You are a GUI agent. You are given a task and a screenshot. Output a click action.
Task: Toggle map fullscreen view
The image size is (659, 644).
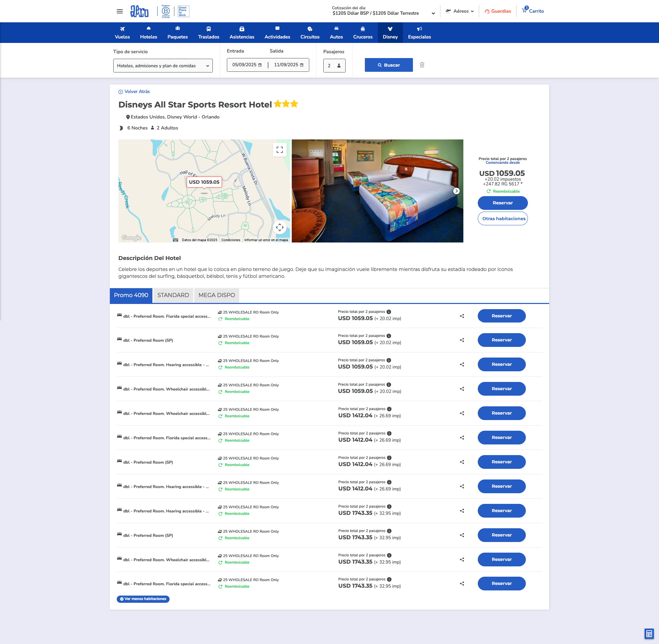click(280, 150)
